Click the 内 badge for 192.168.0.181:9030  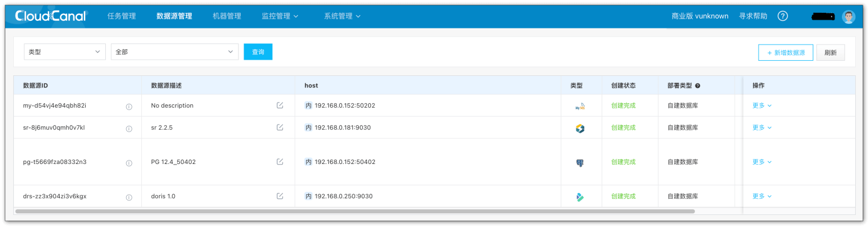(308, 127)
